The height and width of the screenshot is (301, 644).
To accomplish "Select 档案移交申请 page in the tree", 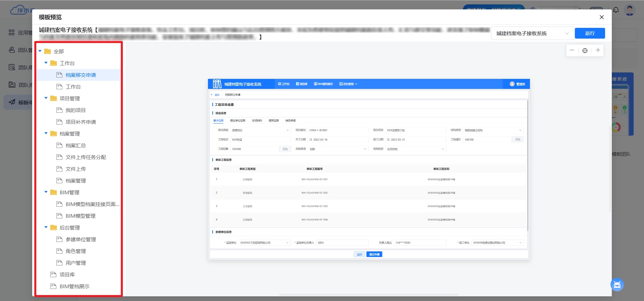I will [80, 75].
